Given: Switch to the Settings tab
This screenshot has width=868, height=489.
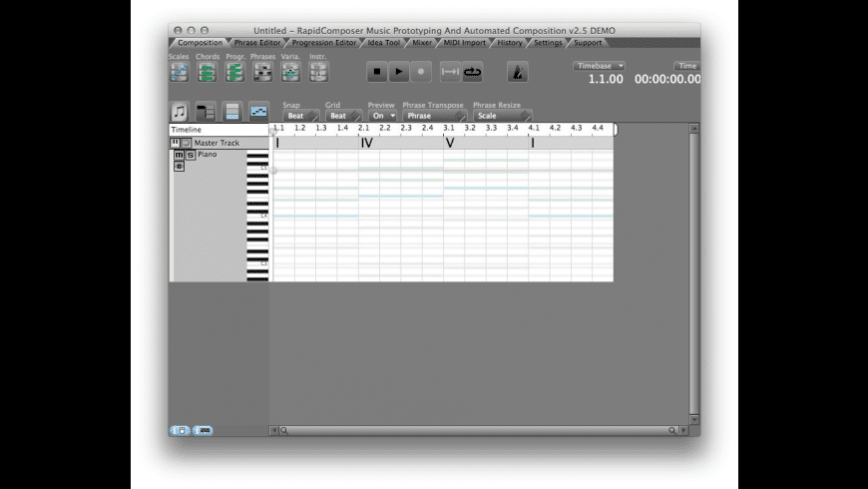Looking at the screenshot, I should (548, 43).
